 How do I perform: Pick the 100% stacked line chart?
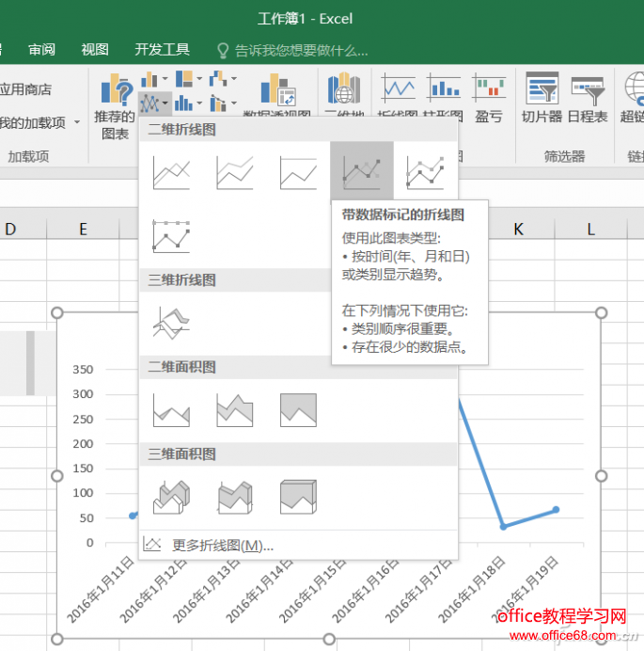click(298, 172)
